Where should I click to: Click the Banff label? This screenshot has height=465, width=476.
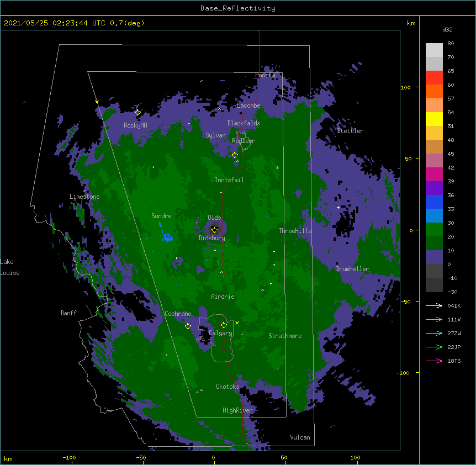pos(68,313)
